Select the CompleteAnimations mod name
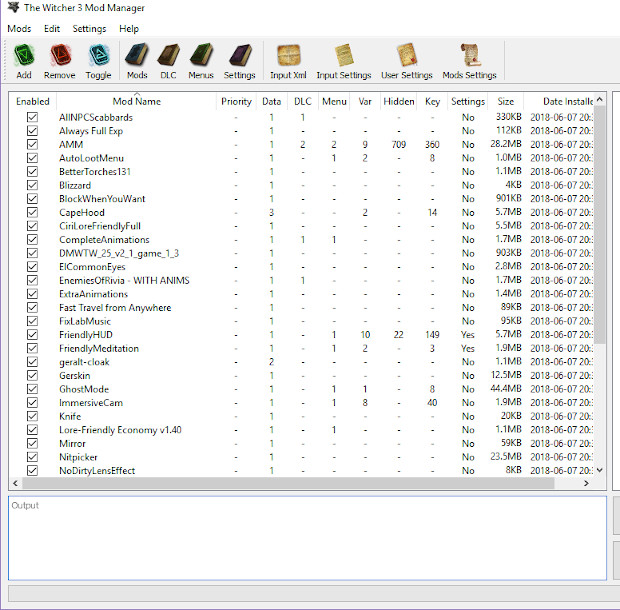620x610 pixels. (x=104, y=240)
